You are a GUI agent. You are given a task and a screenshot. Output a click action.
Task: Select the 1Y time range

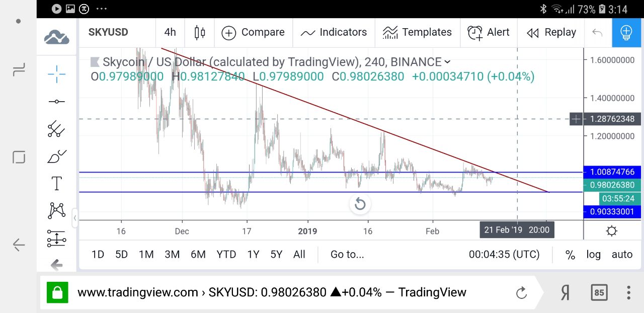(253, 255)
